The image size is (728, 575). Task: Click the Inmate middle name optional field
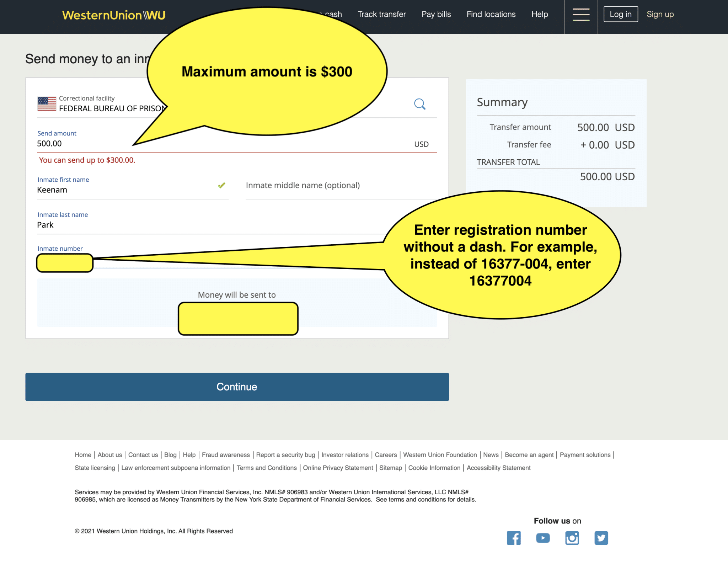point(341,187)
